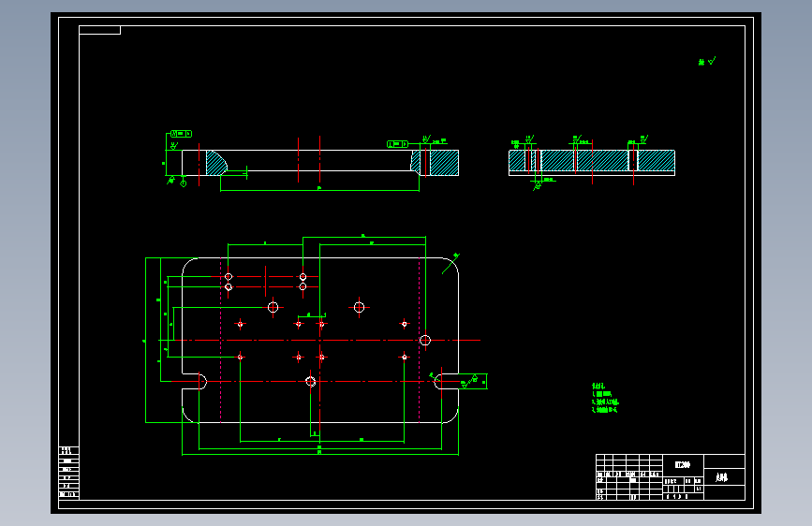Viewport: 812px width, 526px height.
Task: Click the right U-shaped slot of the plate
Action: coord(446,382)
